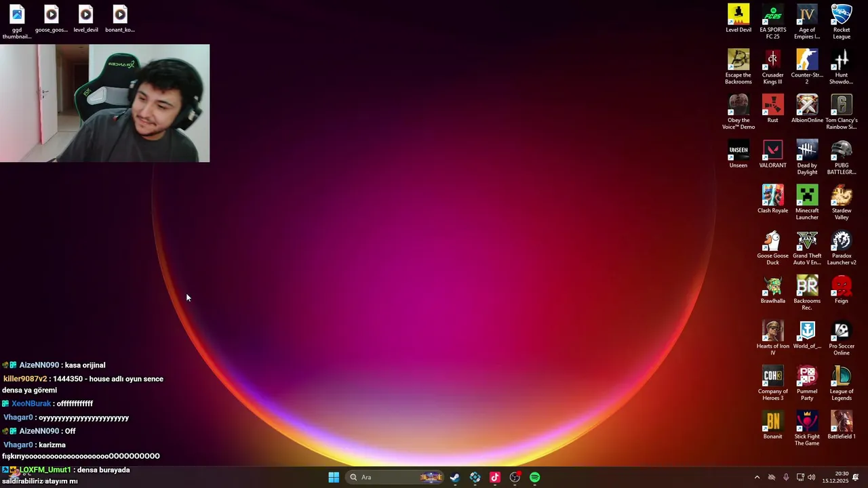Screen dimensions: 868x488
Task: Select Pummel Party desktop icon
Action: [807, 383]
